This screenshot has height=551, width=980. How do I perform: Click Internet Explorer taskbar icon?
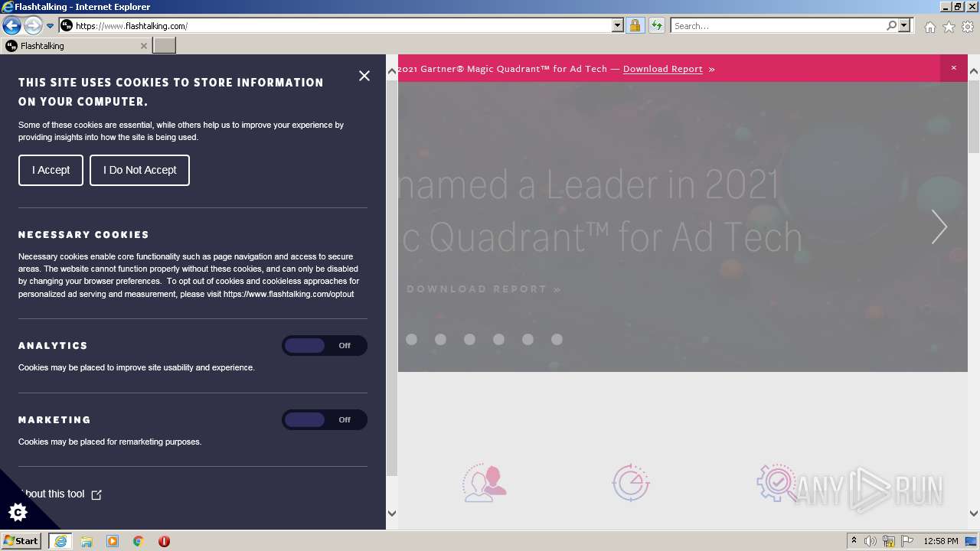point(60,541)
